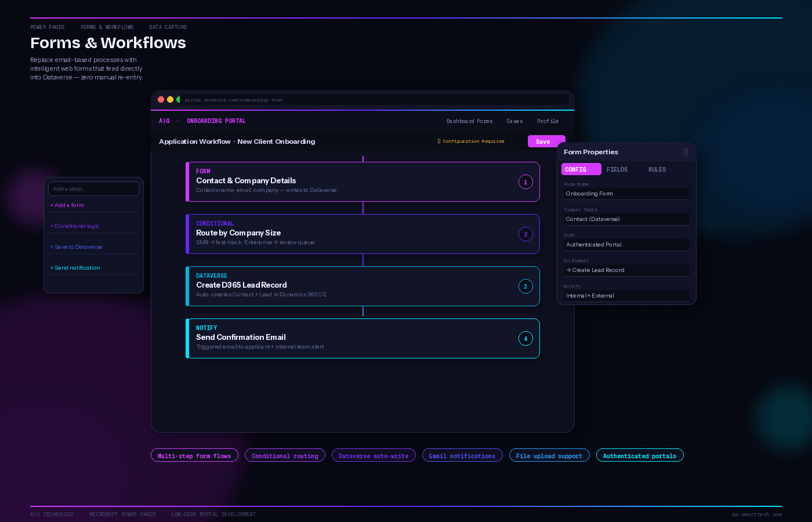Select the Dataverse auto-write feature chip

coord(374,455)
